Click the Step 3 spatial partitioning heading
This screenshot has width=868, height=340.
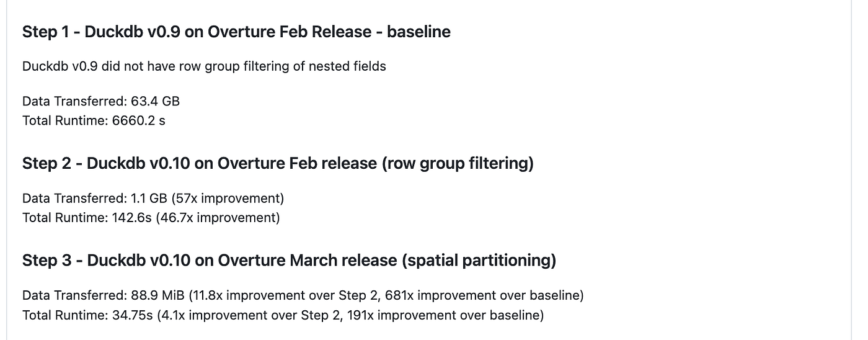pos(289,260)
